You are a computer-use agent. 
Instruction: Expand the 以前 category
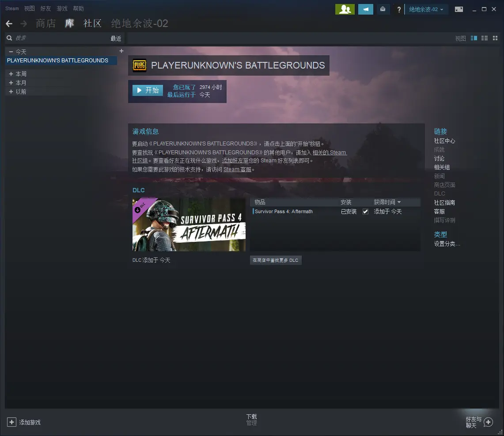click(x=11, y=92)
